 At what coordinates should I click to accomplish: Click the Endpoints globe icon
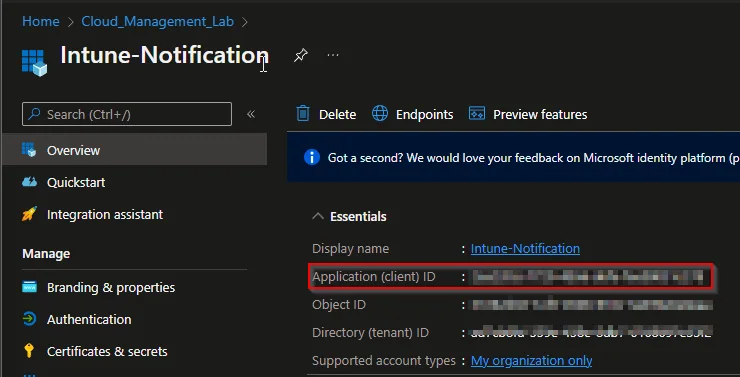point(380,114)
